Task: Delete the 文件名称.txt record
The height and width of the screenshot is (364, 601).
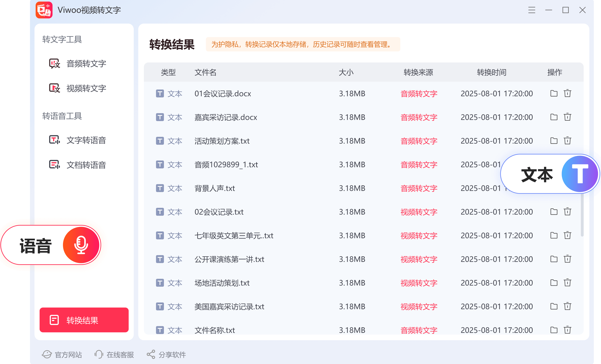Action: coord(567,330)
